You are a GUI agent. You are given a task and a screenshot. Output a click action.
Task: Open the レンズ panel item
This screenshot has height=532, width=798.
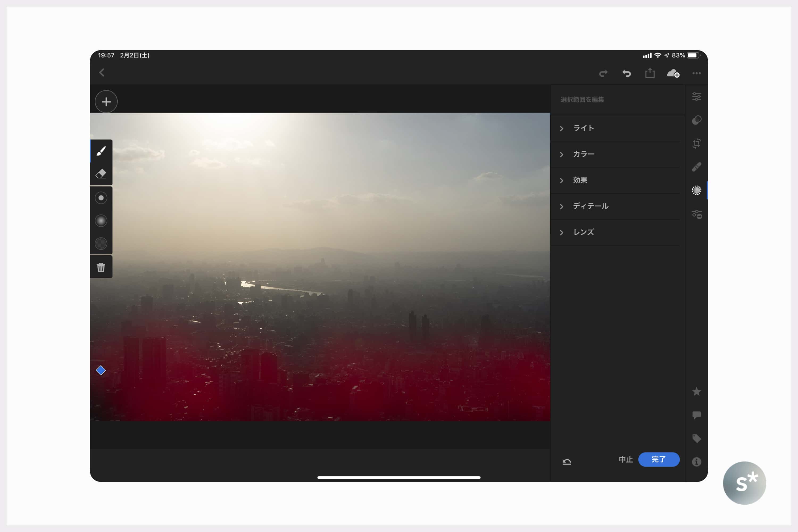pyautogui.click(x=584, y=232)
